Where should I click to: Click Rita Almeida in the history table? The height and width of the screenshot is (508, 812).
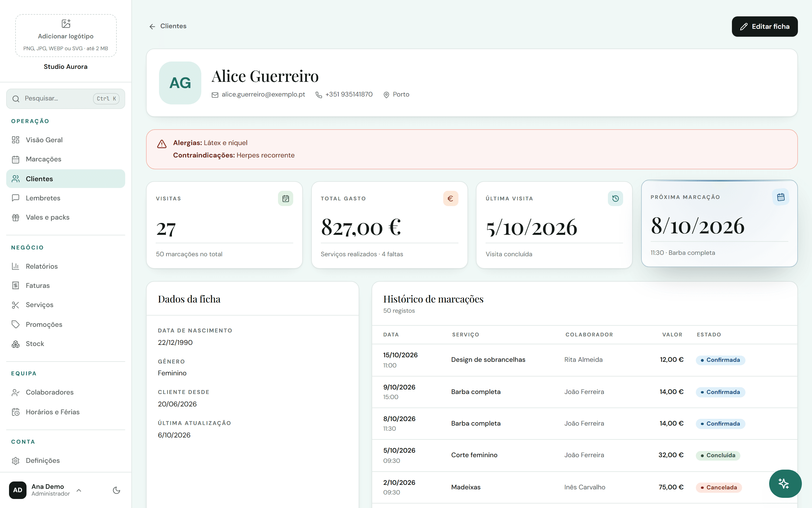[584, 360]
